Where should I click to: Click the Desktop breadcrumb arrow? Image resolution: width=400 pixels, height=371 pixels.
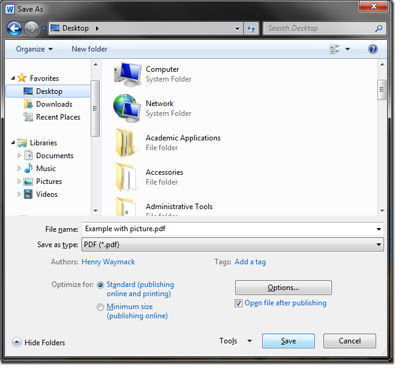pos(97,29)
